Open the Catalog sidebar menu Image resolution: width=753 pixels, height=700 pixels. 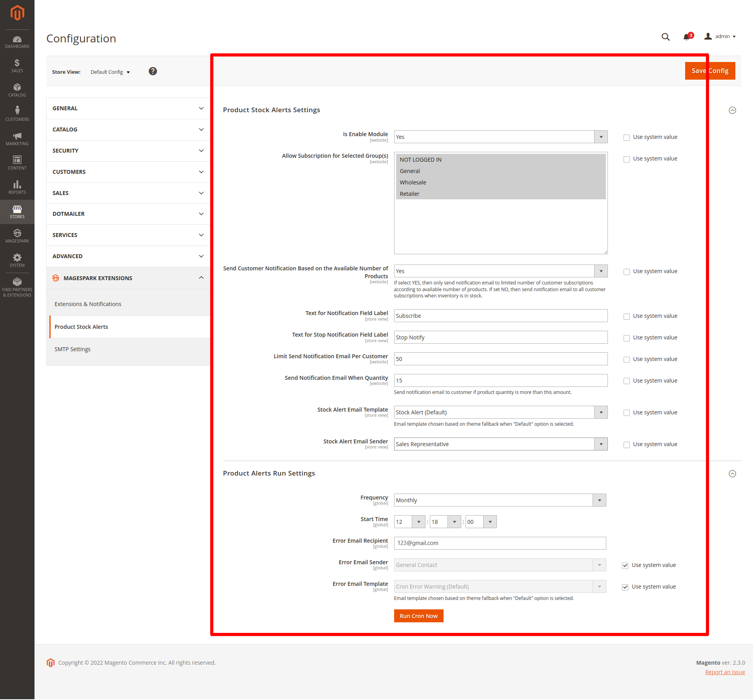click(17, 90)
